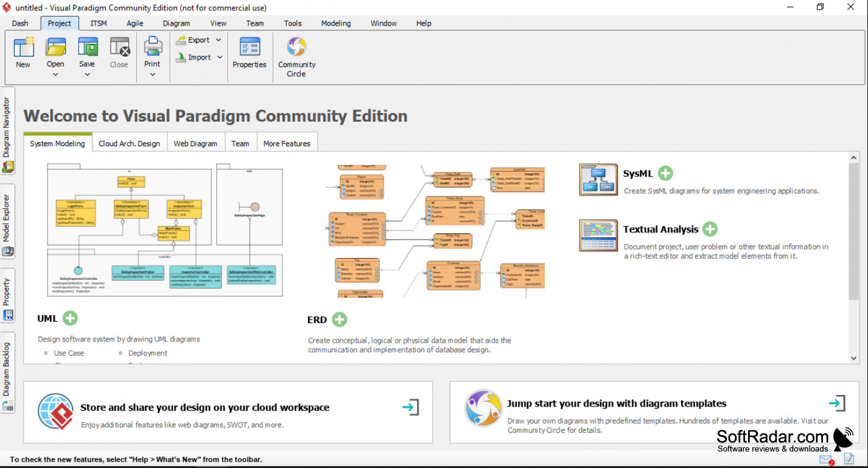Open the Tools menu

[293, 23]
